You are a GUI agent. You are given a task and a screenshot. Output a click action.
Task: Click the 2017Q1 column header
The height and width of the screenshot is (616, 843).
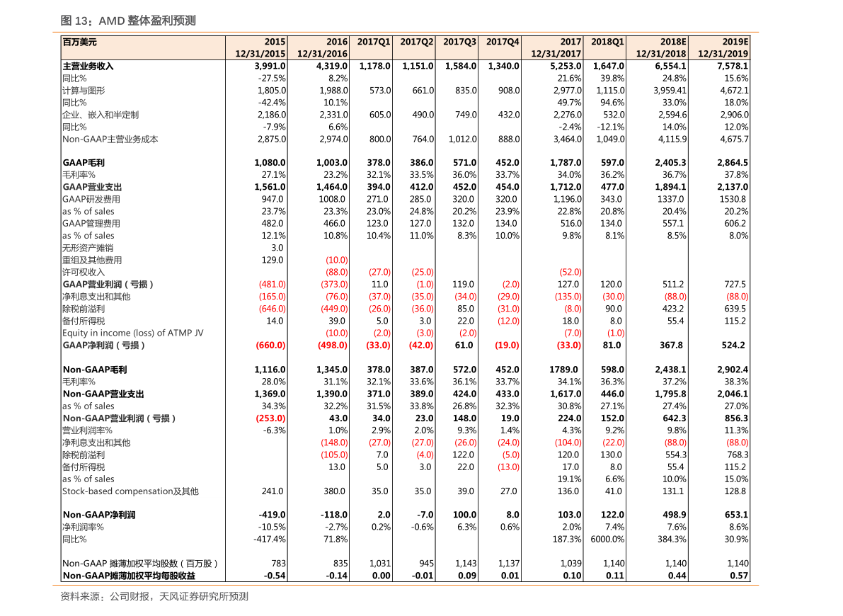coord(374,42)
